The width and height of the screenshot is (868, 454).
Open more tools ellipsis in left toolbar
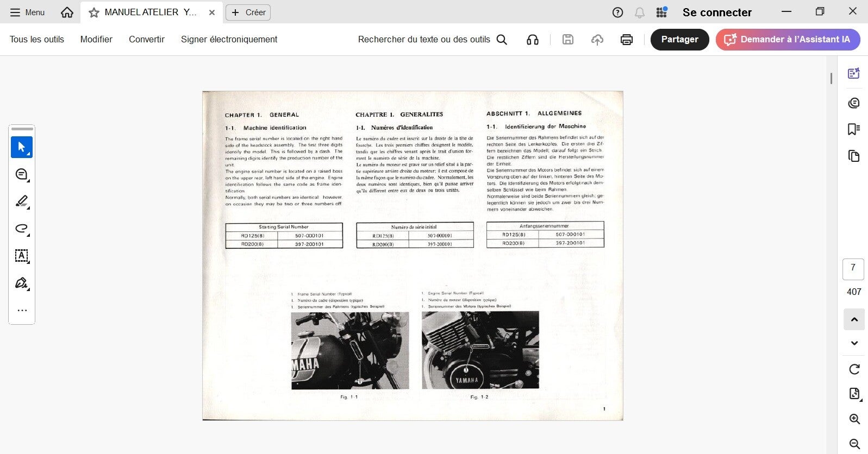tap(22, 311)
